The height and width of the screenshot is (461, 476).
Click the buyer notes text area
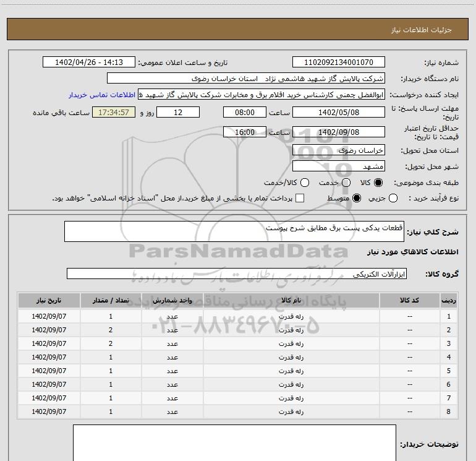point(234,443)
